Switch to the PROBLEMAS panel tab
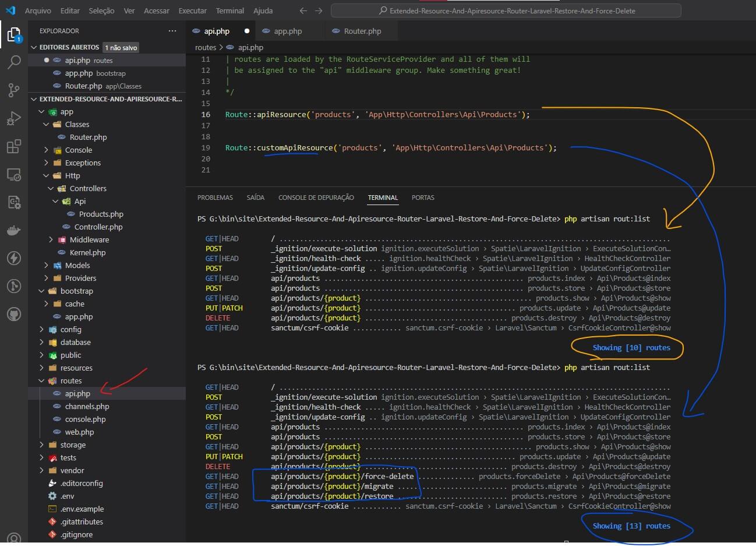The image size is (756, 546). click(x=215, y=198)
